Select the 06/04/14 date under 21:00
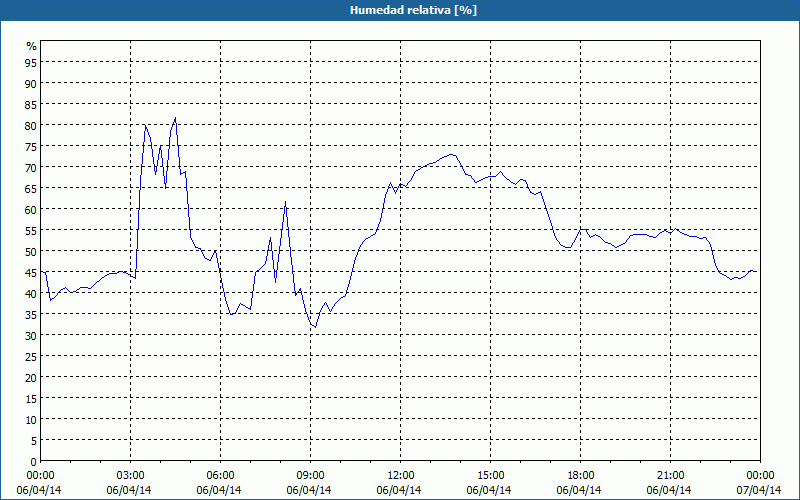Screen dimensions: 800x500 click(669, 490)
